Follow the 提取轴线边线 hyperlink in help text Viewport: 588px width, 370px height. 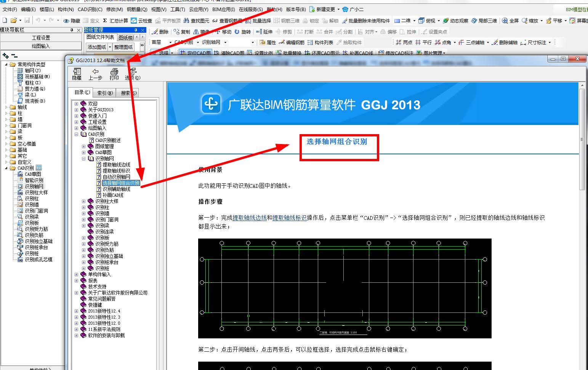(250, 218)
